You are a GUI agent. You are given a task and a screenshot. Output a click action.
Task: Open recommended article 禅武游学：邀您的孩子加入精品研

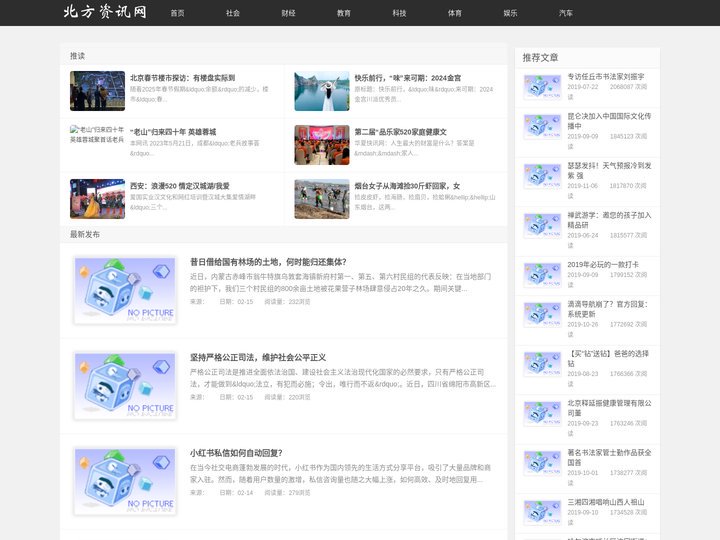[x=609, y=220]
